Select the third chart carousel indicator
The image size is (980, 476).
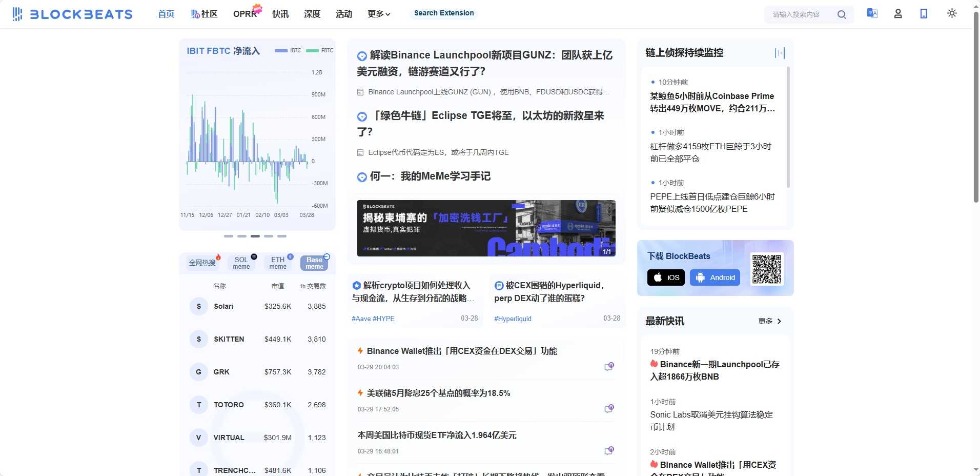[x=255, y=236]
